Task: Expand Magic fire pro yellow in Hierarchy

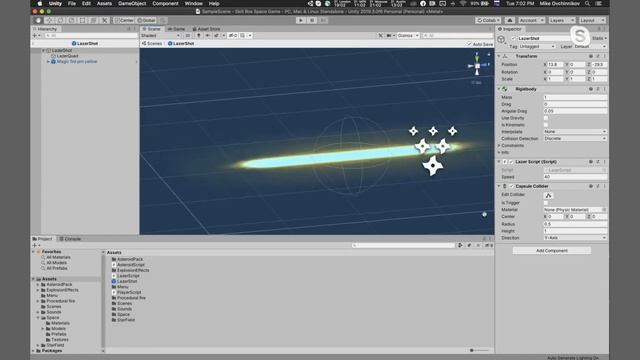Action: point(48,62)
